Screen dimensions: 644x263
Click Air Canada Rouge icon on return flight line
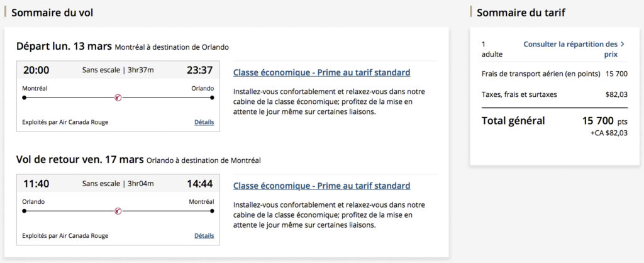point(118,211)
